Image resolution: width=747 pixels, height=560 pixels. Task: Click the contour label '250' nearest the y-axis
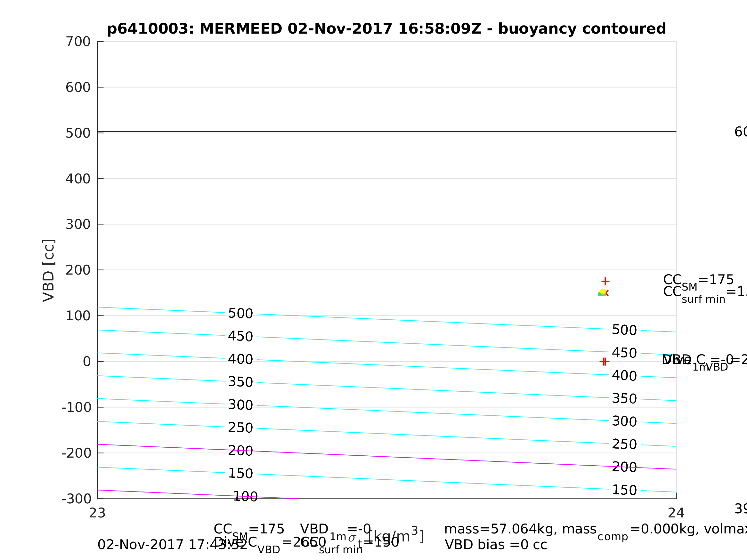240,428
